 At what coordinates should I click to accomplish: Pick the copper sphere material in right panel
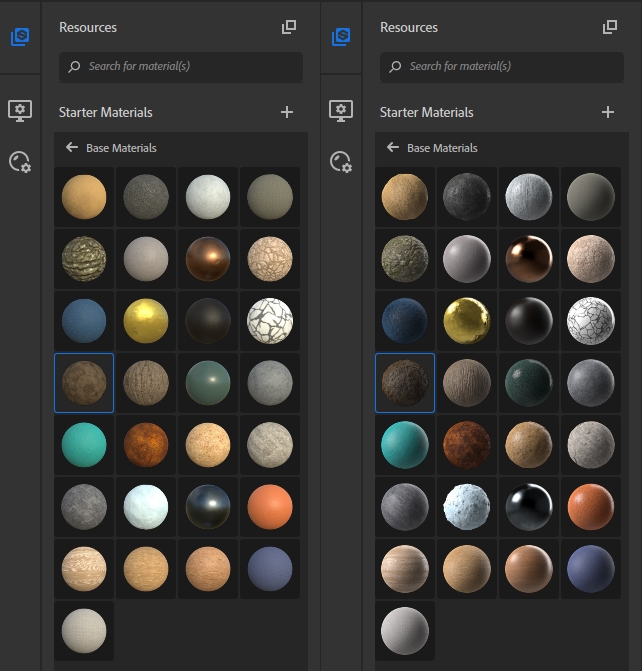[528, 259]
